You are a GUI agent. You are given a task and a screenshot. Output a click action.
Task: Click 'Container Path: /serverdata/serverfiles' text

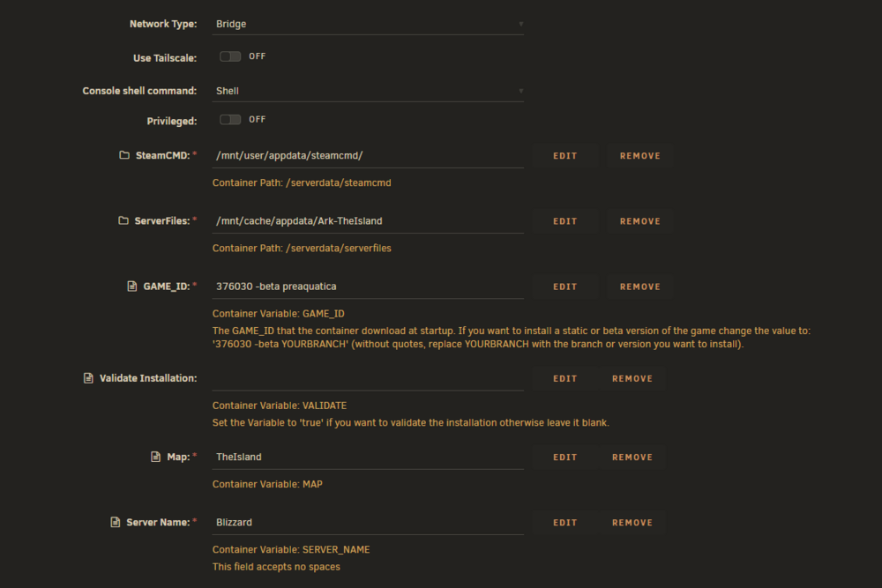pyautogui.click(x=302, y=248)
